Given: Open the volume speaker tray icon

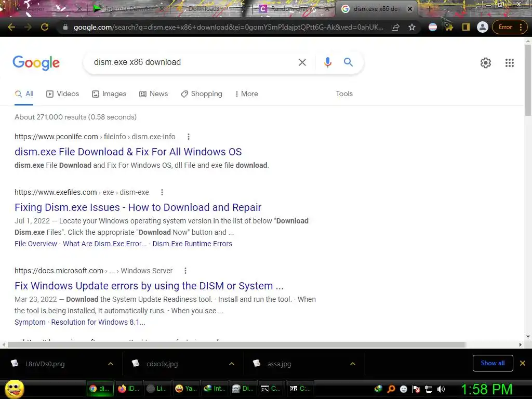Looking at the screenshot, I should pos(441,390).
